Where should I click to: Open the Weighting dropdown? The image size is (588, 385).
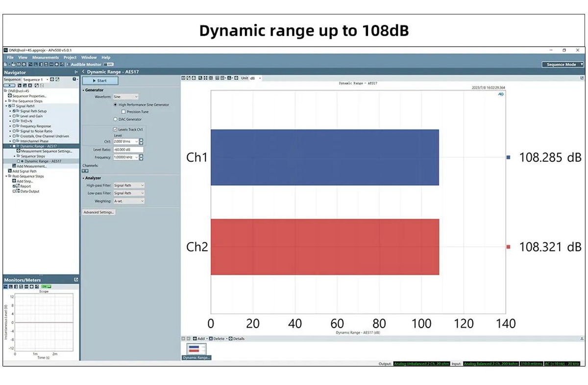(x=129, y=201)
